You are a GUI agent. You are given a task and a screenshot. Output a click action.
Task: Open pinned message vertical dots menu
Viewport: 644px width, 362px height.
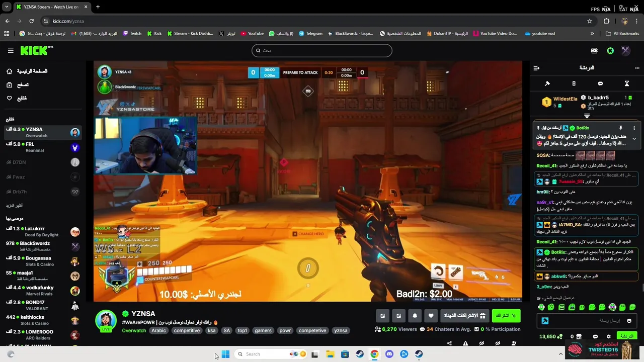click(x=634, y=128)
